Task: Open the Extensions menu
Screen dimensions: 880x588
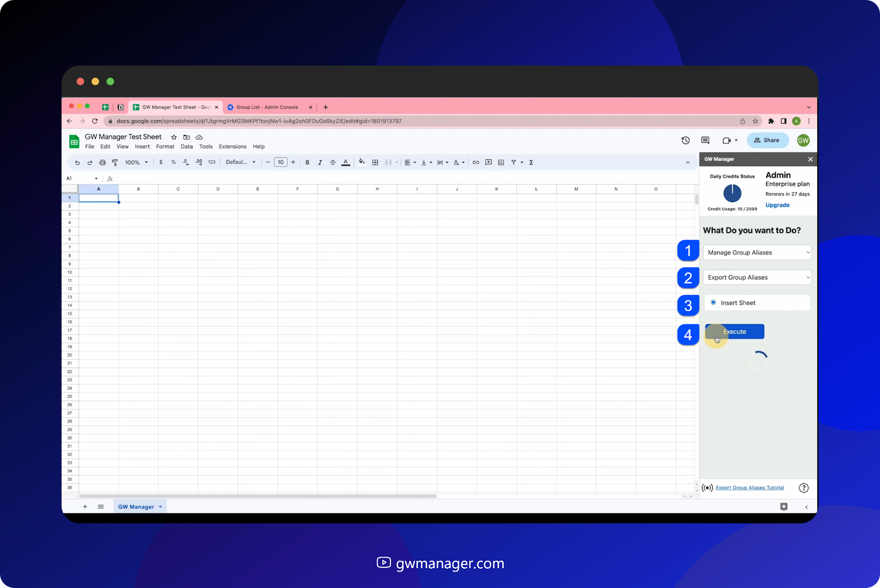Action: (x=233, y=147)
